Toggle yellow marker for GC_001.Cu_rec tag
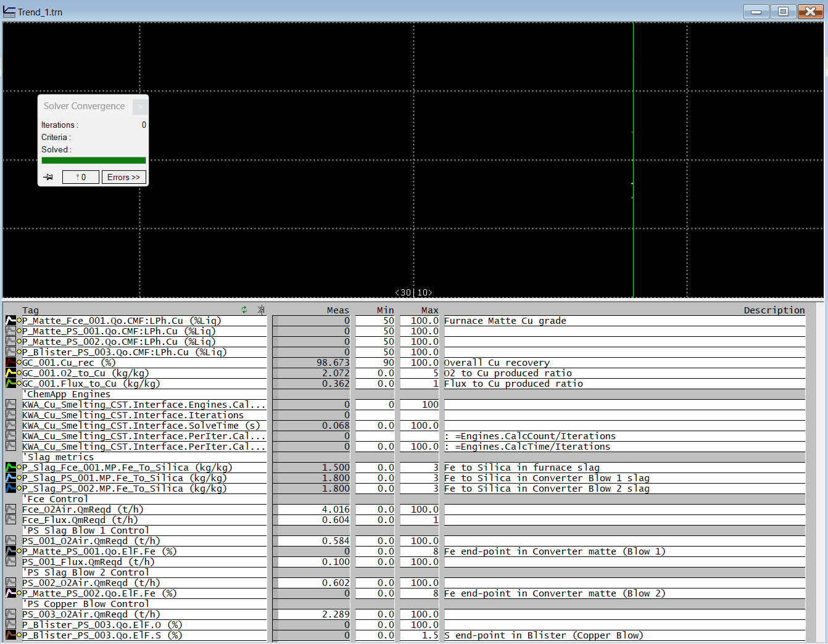 pos(19,363)
